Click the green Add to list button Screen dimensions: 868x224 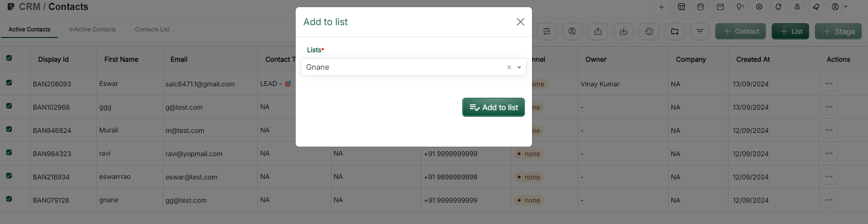click(x=493, y=107)
